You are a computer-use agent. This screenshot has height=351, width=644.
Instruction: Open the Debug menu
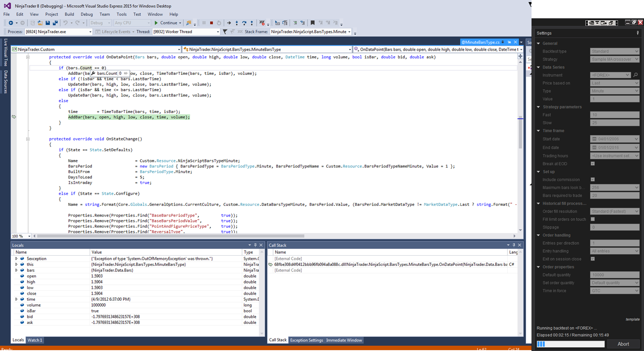pos(86,14)
